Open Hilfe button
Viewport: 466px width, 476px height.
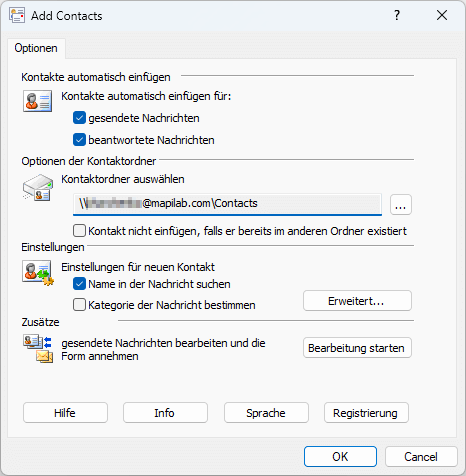tap(65, 413)
